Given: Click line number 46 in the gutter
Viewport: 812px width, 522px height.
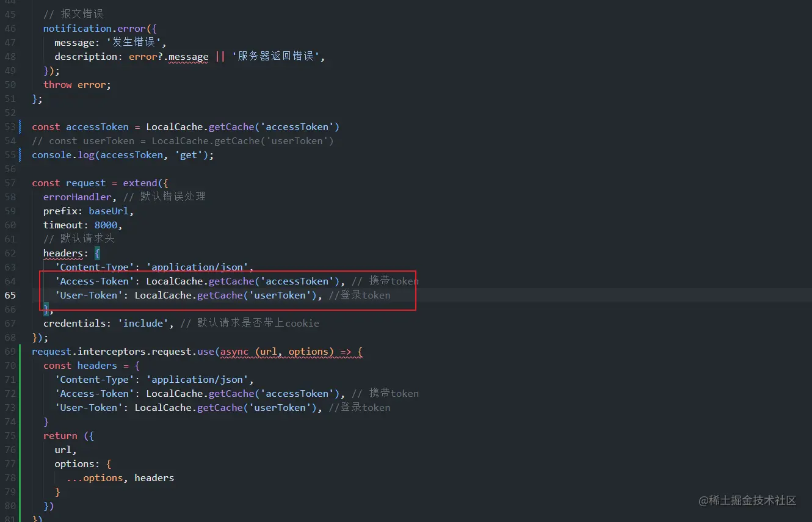Looking at the screenshot, I should pyautogui.click(x=10, y=28).
